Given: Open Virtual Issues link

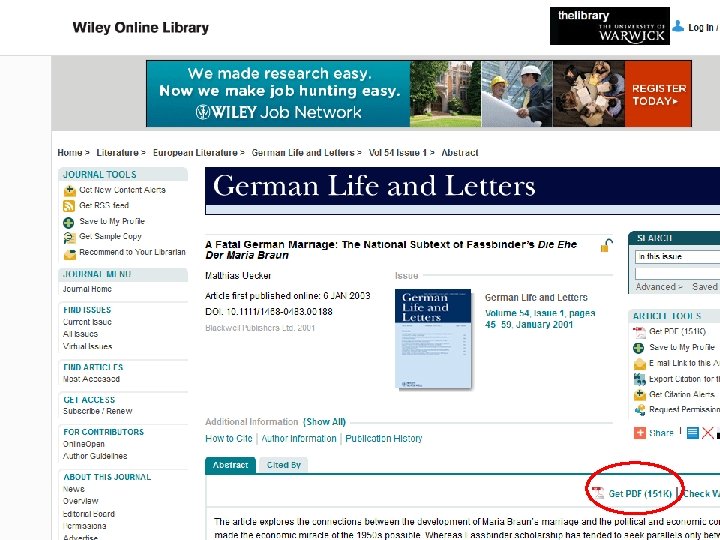Looking at the screenshot, I should (88, 346).
